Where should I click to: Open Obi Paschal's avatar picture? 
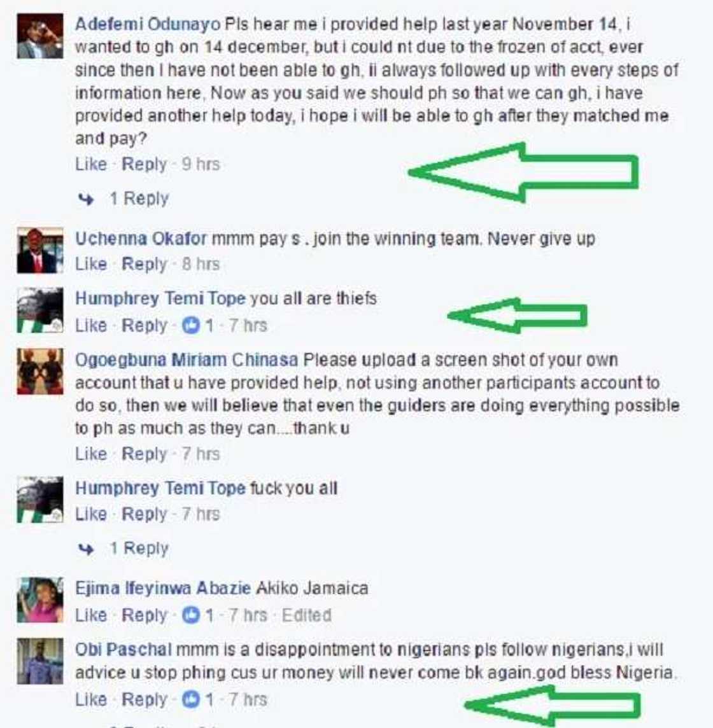pyautogui.click(x=40, y=661)
